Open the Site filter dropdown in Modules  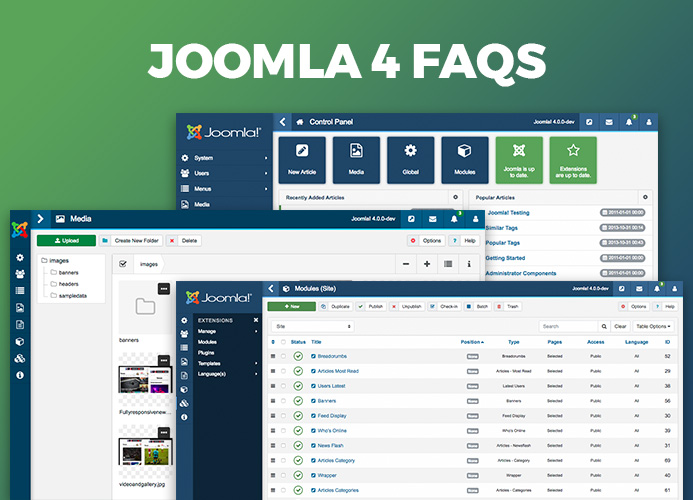click(x=312, y=326)
